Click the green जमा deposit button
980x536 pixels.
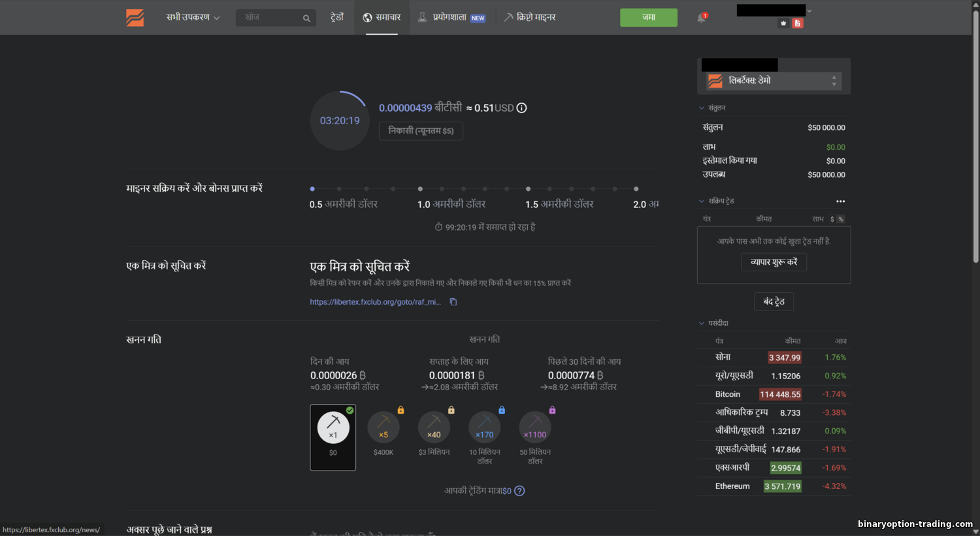pyautogui.click(x=648, y=18)
